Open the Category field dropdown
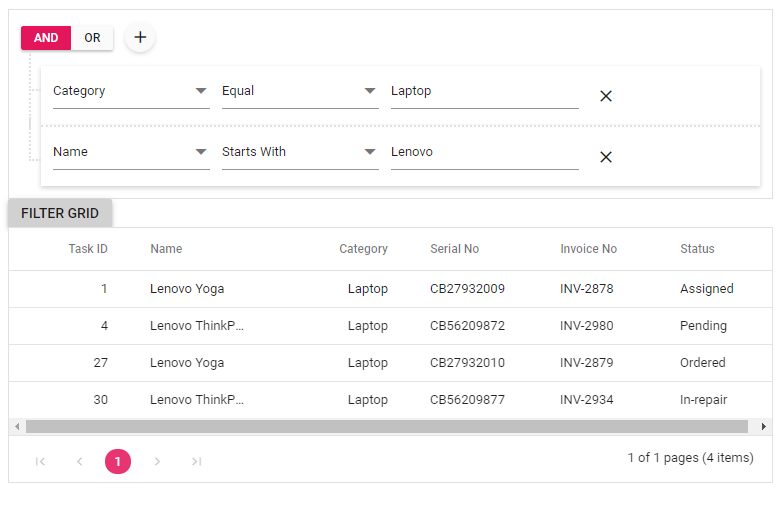Image resolution: width=781 pixels, height=505 pixels. point(201,91)
